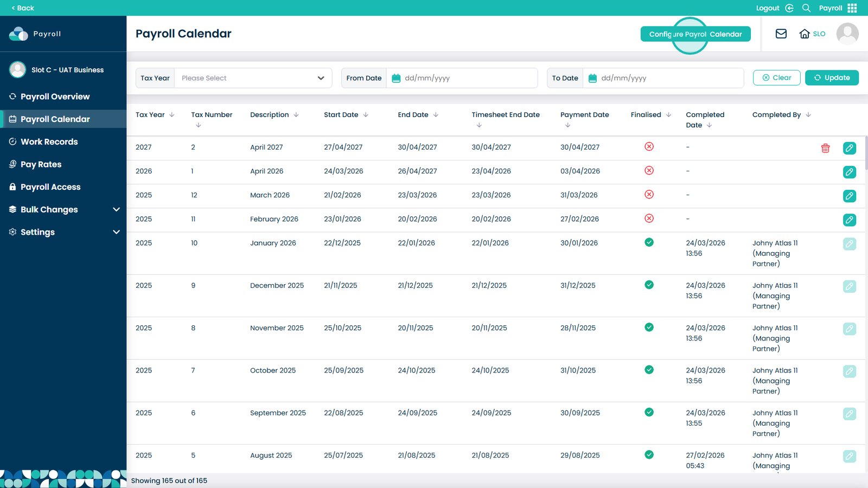
Task: Click edit icon for October 2025 row
Action: [x=850, y=371]
